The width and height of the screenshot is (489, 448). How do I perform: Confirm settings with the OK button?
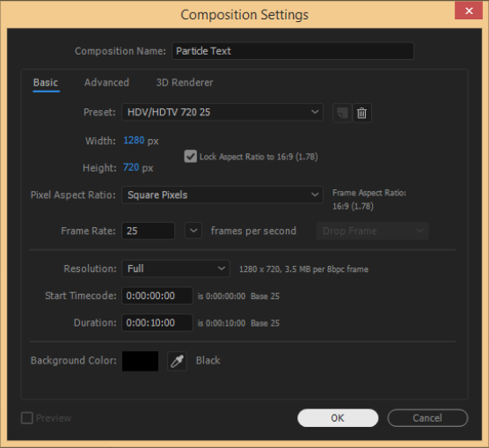click(x=338, y=418)
